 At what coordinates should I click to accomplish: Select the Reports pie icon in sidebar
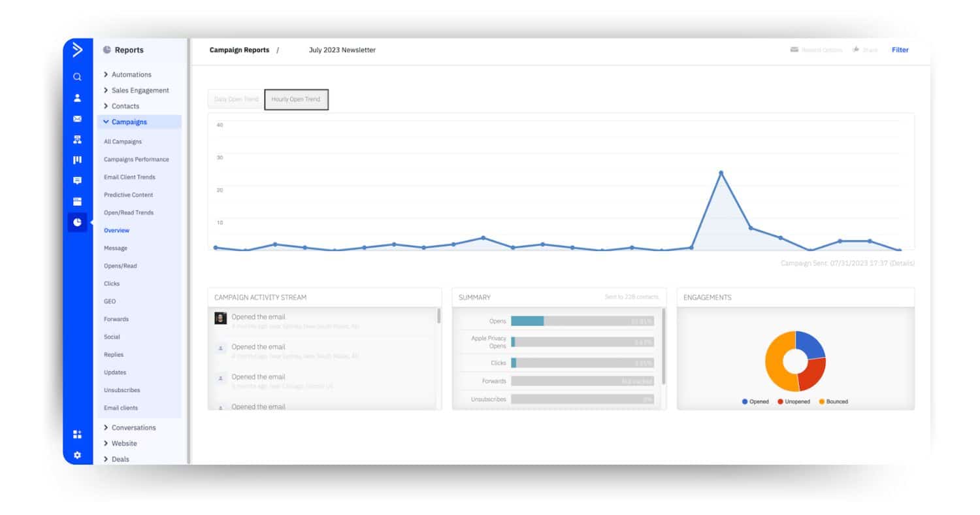(77, 222)
